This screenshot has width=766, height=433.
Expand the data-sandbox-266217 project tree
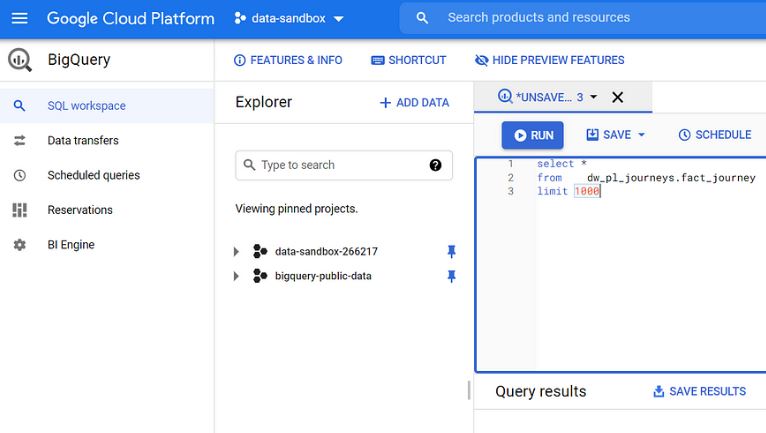coord(236,252)
